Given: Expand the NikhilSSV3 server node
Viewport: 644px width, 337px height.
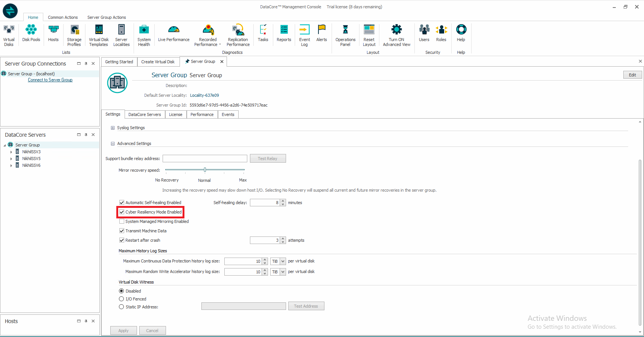Looking at the screenshot, I should [x=11, y=152].
